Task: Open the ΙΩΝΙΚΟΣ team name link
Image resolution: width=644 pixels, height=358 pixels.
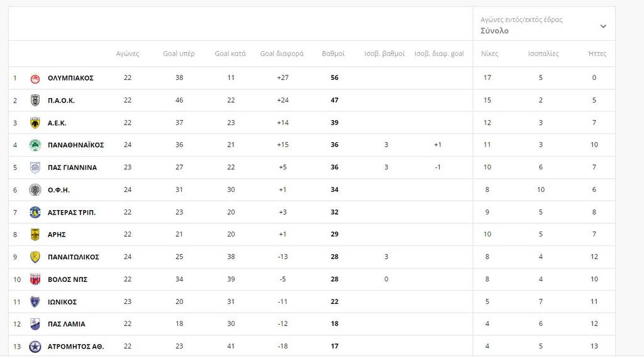Action: 62,302
